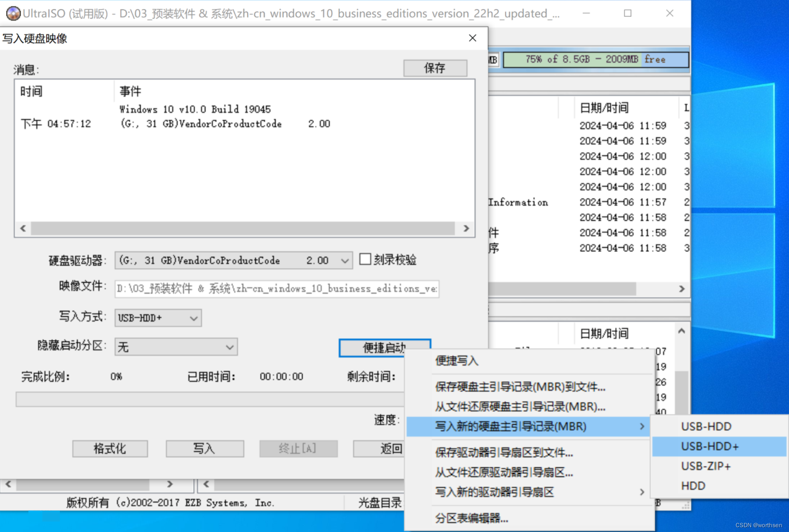Select 从文件还原驱动器引导扇区

529,472
